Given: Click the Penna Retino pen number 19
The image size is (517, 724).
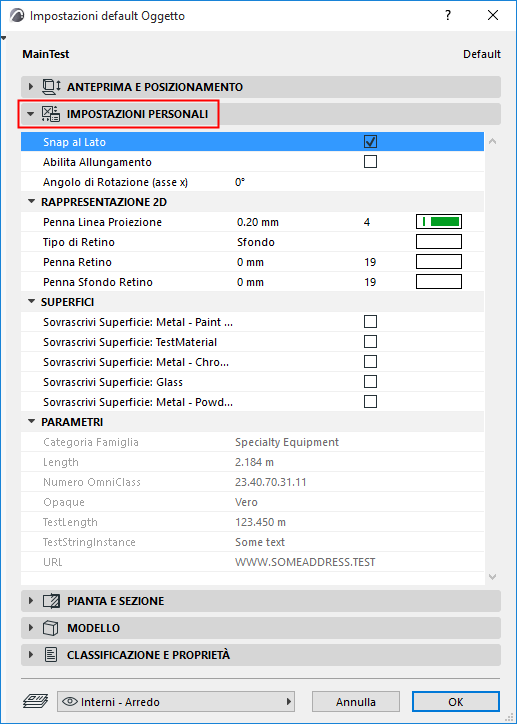Looking at the screenshot, I should click(x=370, y=262).
